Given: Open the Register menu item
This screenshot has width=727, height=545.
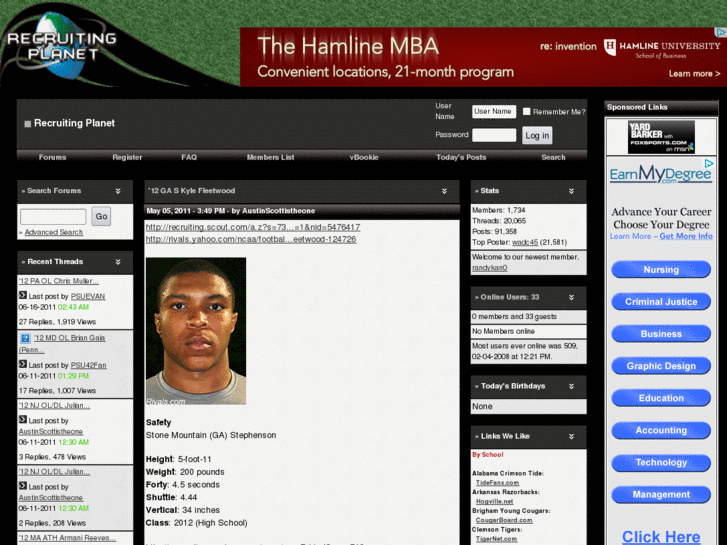Looking at the screenshot, I should click(x=127, y=157).
